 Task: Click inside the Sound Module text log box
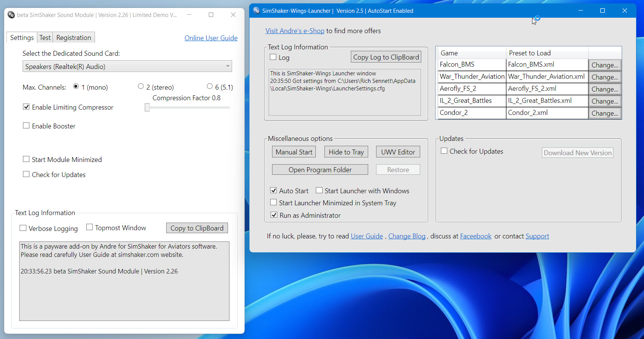124,281
